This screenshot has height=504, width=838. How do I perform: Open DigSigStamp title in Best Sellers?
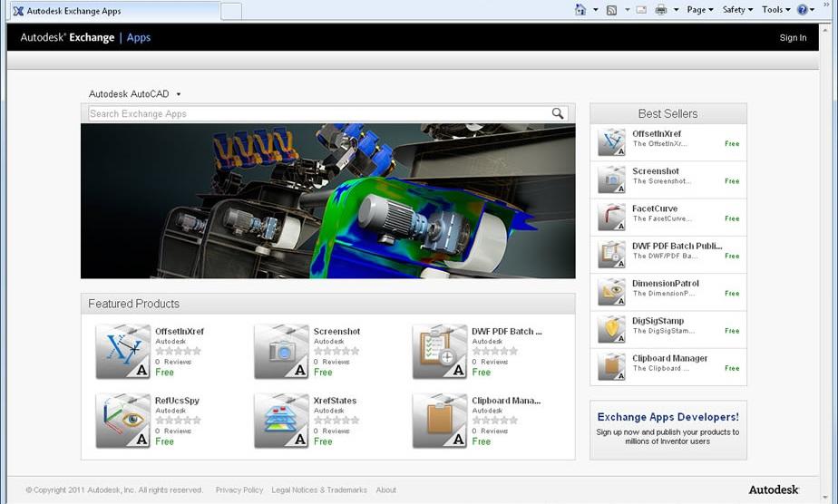pyautogui.click(x=658, y=320)
